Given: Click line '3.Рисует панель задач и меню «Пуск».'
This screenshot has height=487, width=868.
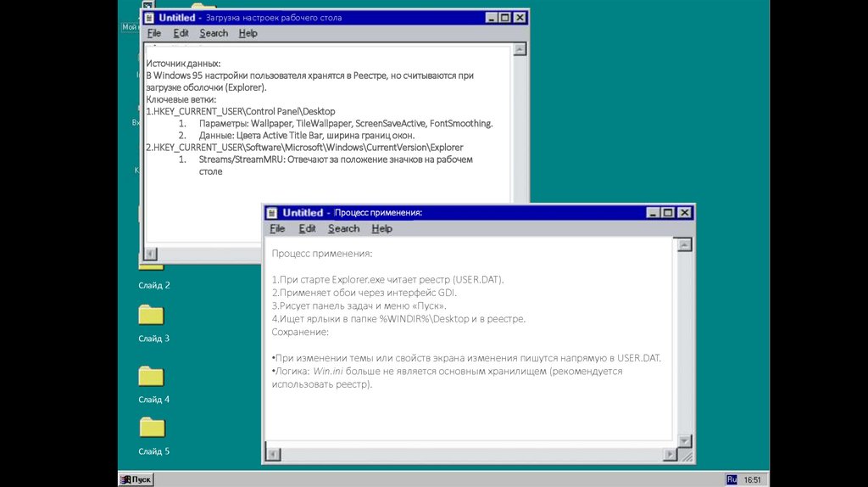Looking at the screenshot, I should [359, 305].
